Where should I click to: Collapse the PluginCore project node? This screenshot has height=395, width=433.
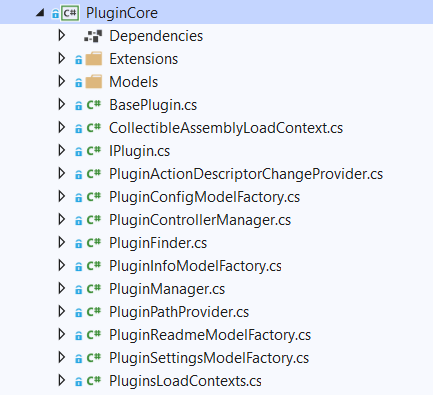40,13
